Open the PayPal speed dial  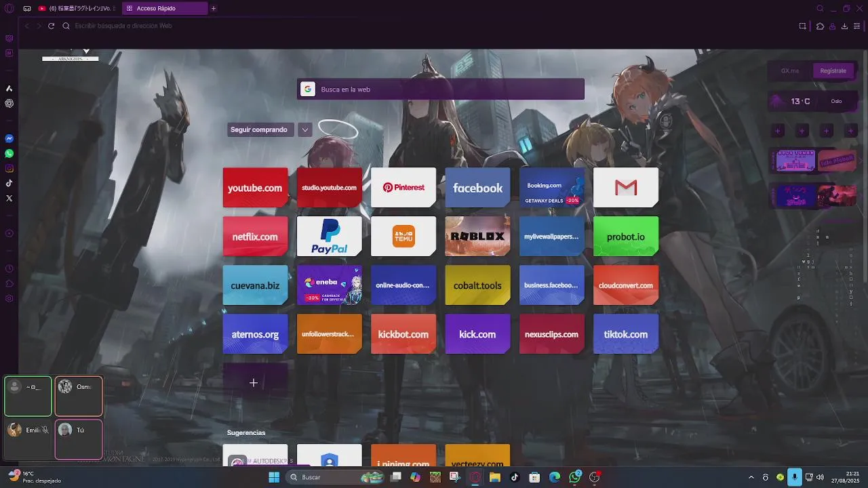point(329,237)
